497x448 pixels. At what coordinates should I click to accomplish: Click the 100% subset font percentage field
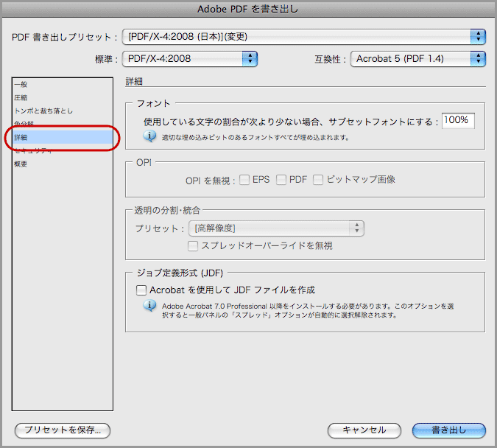pyautogui.click(x=458, y=121)
